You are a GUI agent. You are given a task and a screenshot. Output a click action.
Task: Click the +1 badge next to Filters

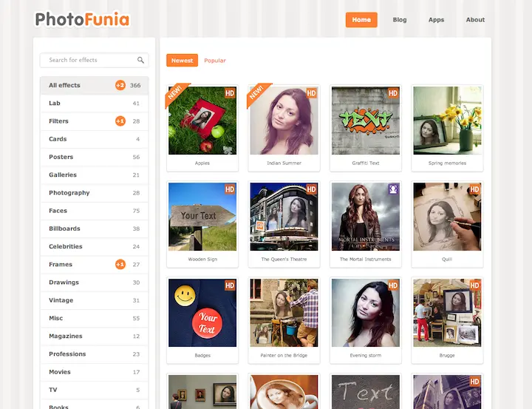pos(120,121)
